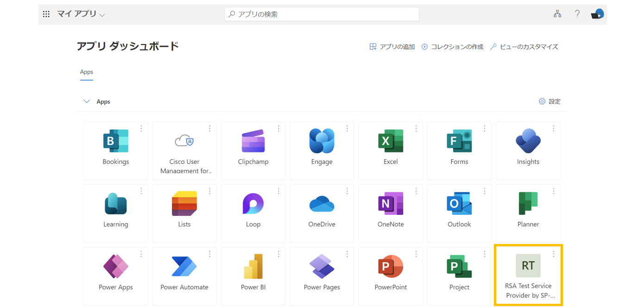Launch the Planner app

tap(528, 213)
